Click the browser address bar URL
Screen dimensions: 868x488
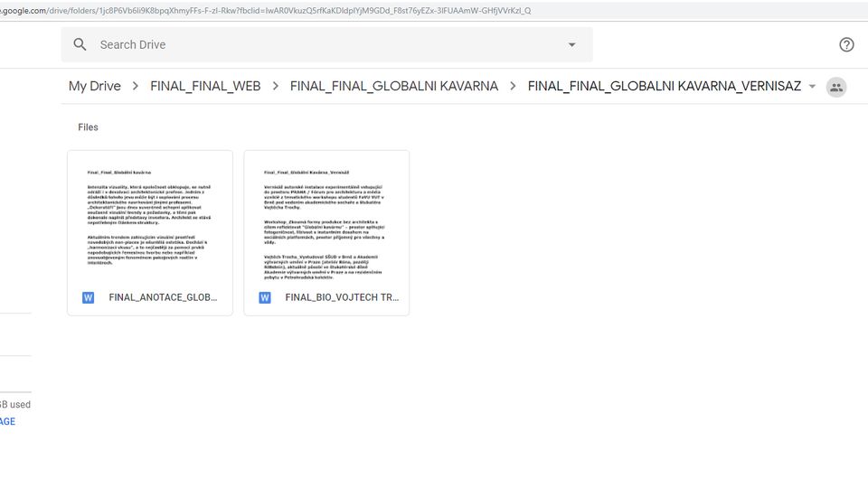tap(271, 11)
